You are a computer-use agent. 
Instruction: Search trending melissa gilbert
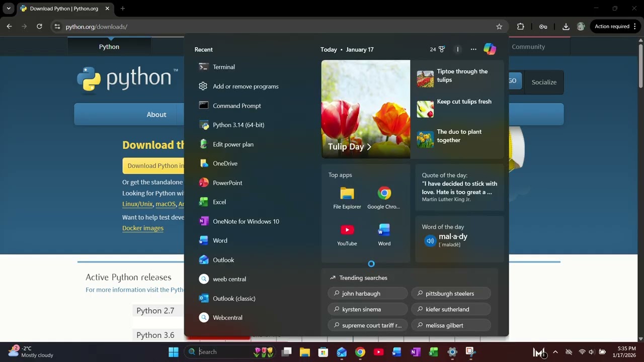point(451,325)
